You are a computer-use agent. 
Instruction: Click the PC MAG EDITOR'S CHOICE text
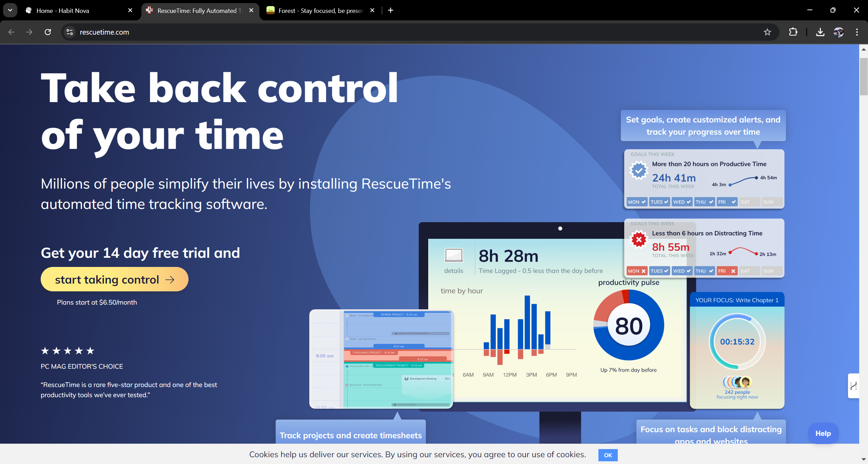click(82, 366)
